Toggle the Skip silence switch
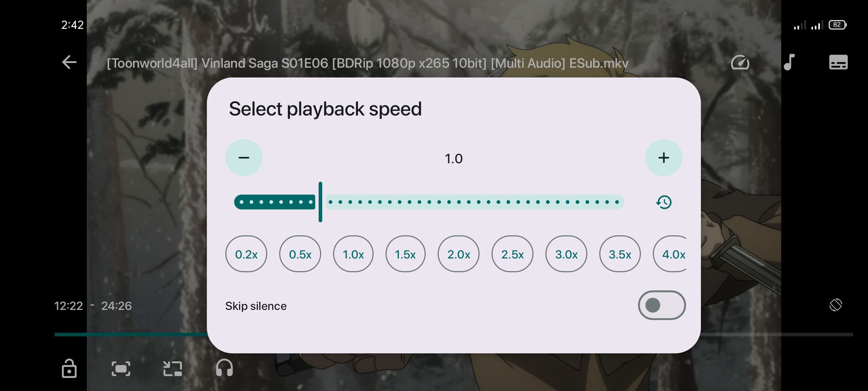This screenshot has height=391, width=868. [x=661, y=305]
